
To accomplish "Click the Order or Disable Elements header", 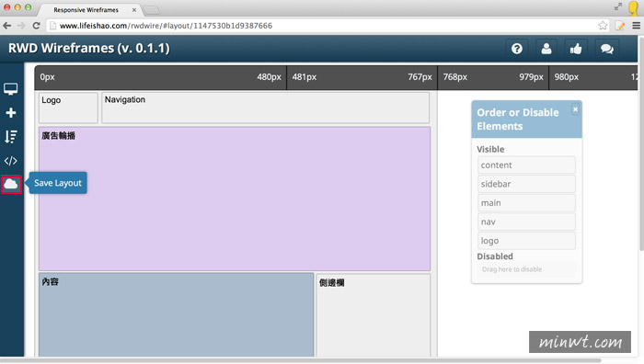I will 526,119.
